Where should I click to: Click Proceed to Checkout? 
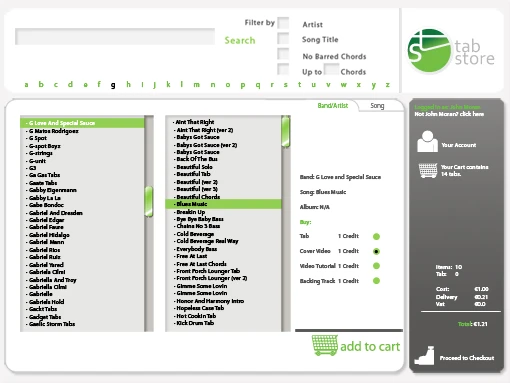(467, 358)
